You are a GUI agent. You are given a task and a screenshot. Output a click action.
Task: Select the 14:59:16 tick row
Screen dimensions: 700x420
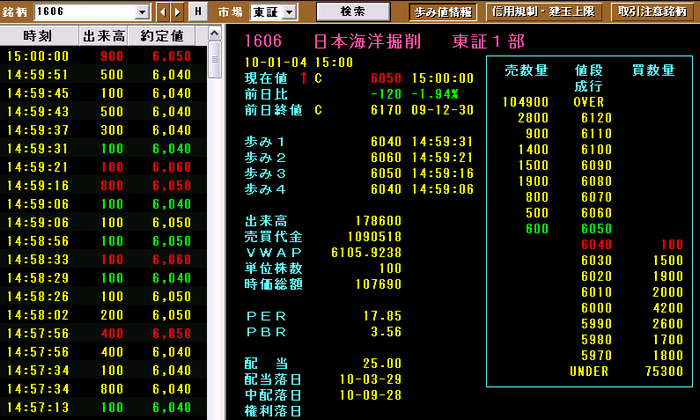point(103,186)
